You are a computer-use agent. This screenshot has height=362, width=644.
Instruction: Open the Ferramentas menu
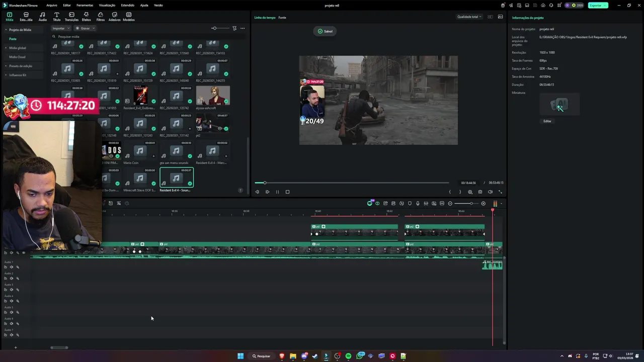(85, 5)
